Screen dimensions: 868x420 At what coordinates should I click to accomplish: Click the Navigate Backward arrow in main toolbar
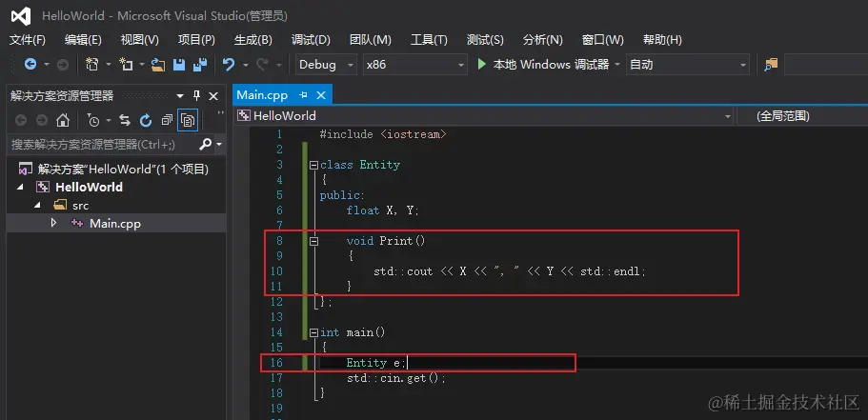(30, 64)
